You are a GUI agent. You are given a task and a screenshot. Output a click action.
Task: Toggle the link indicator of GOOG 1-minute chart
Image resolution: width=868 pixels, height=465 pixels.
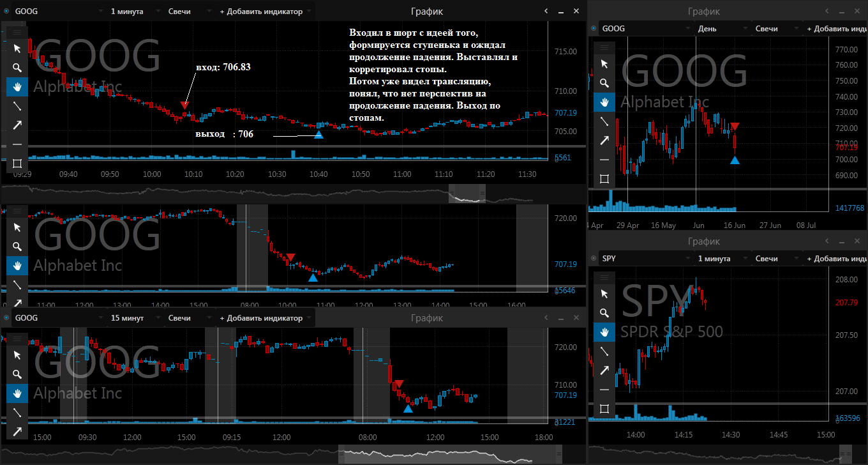point(6,11)
